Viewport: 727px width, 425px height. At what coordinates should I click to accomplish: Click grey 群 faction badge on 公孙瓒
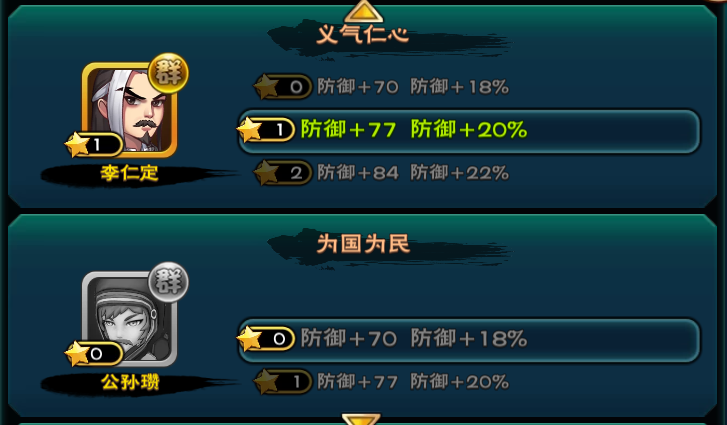click(x=168, y=282)
